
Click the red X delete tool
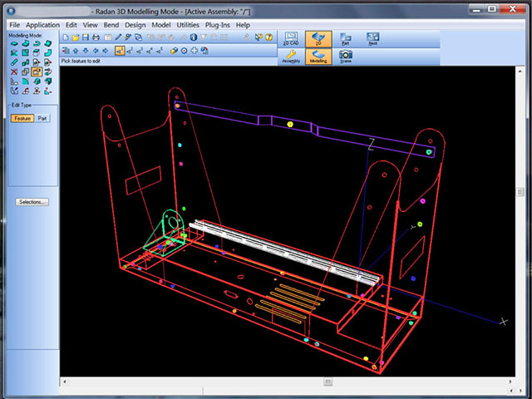14,72
